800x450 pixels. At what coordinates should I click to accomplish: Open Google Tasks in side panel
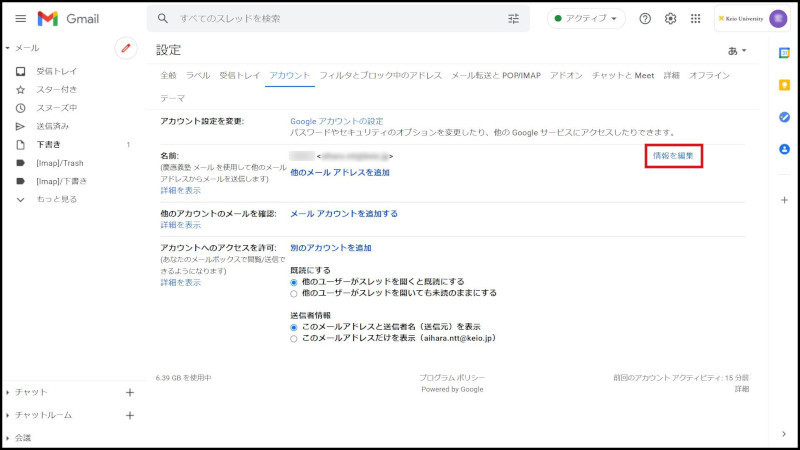tap(784, 116)
